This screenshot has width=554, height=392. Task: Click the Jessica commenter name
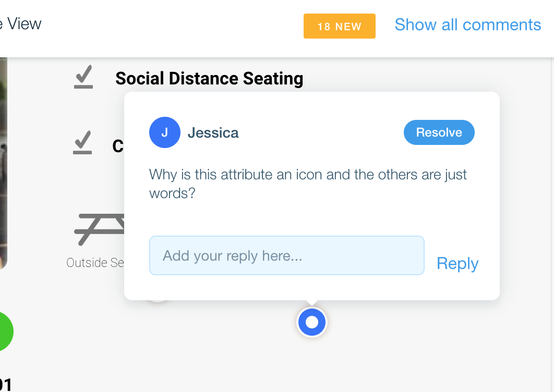[x=213, y=133]
